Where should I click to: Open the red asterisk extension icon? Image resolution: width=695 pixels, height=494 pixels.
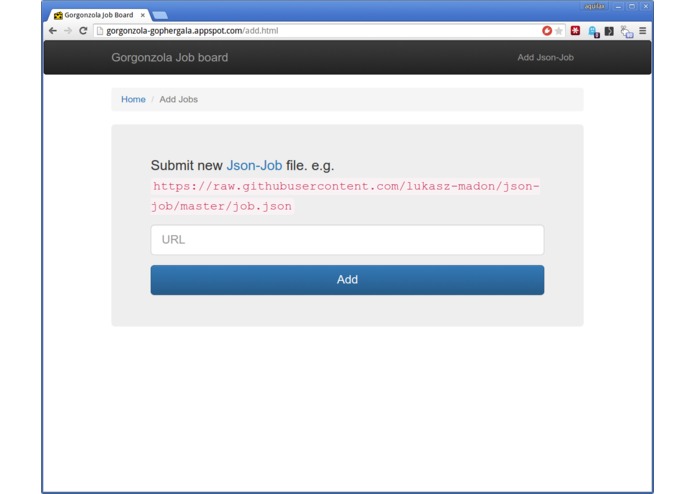tap(575, 31)
